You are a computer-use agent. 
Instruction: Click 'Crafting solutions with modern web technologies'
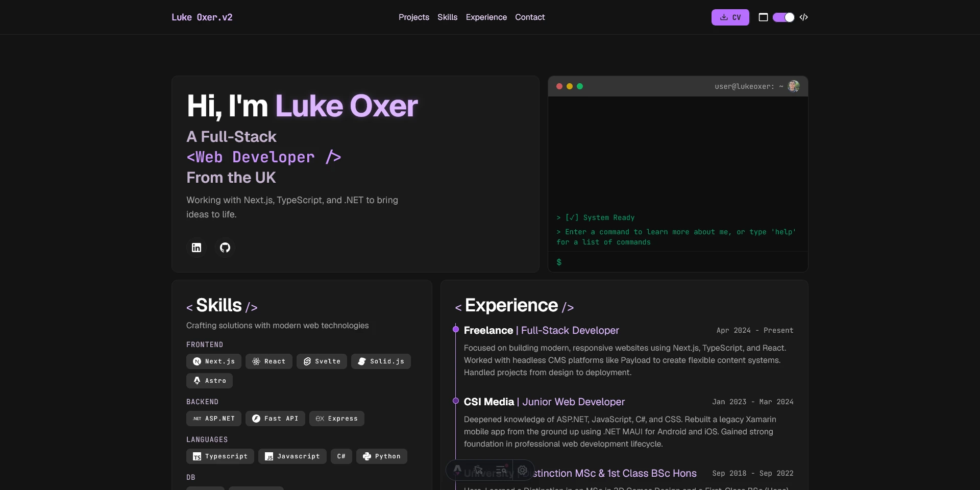coord(277,325)
